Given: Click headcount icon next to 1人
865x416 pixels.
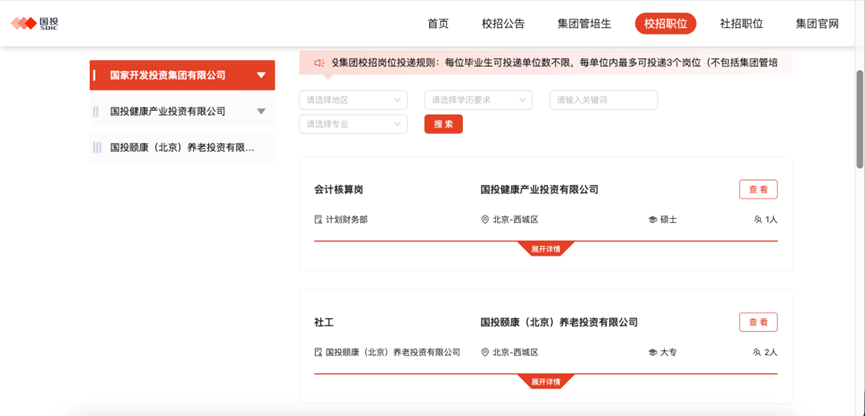Looking at the screenshot, I should (757, 220).
